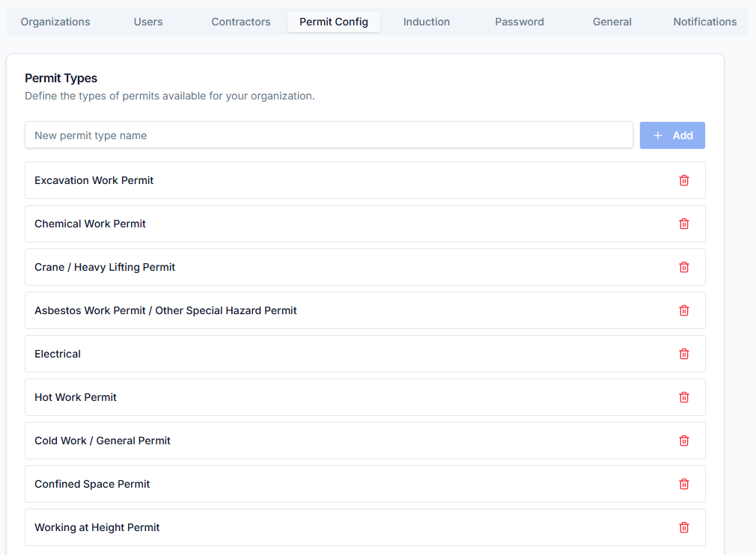Select the Confined Space Permit text
This screenshot has height=555, width=756.
[92, 484]
